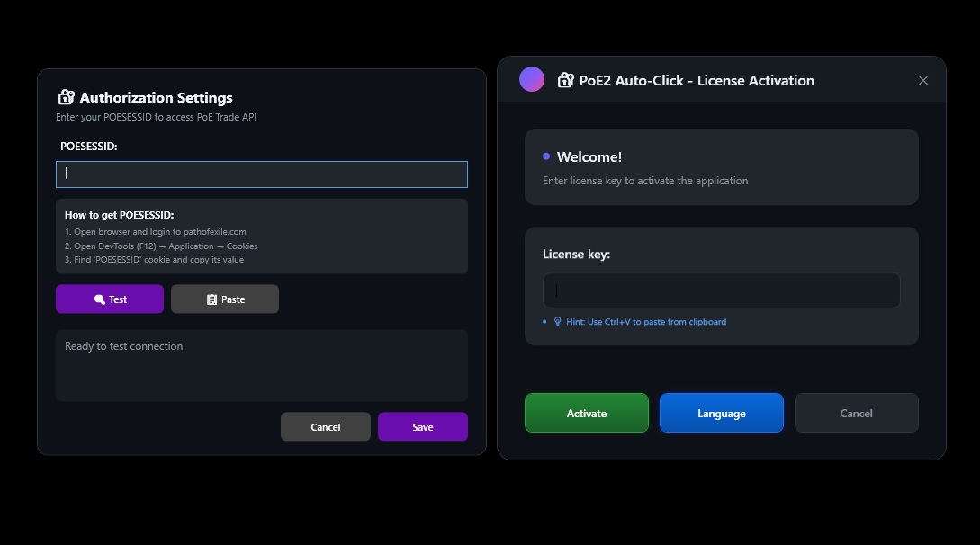This screenshot has height=545, width=980.
Task: Click the lock icon in License Activation title
Action: (565, 80)
